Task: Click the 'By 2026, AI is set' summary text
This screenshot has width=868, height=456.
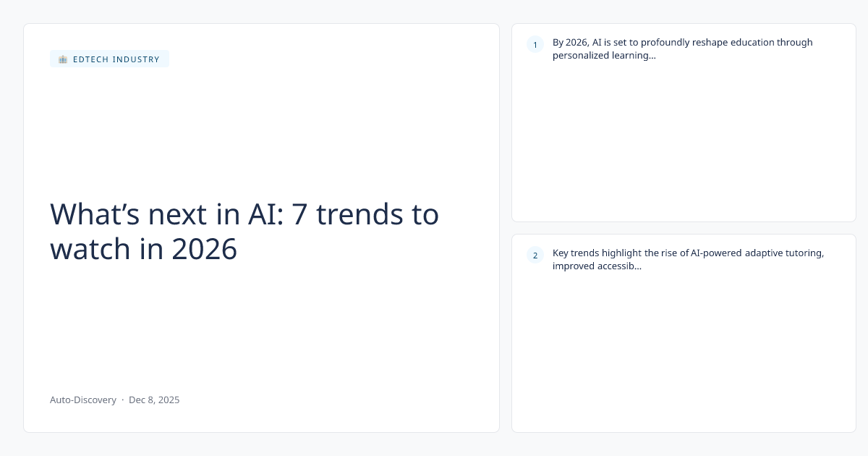Action: pos(682,42)
